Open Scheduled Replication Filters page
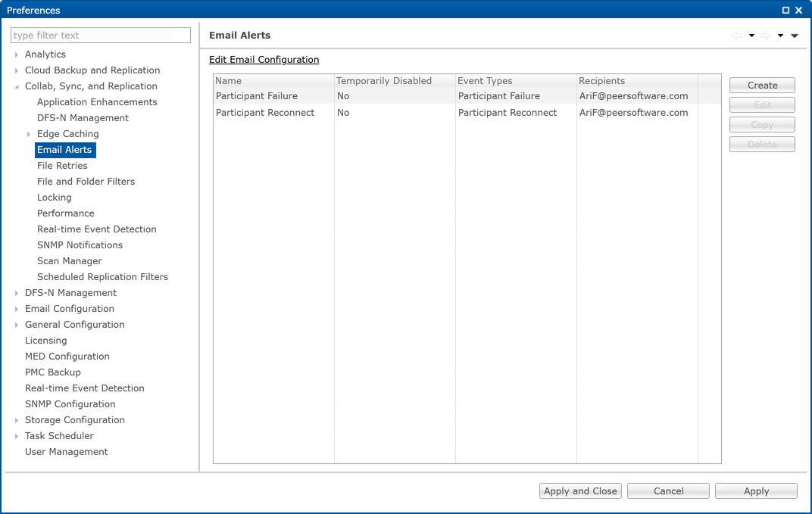This screenshot has height=514, width=812. pos(102,277)
